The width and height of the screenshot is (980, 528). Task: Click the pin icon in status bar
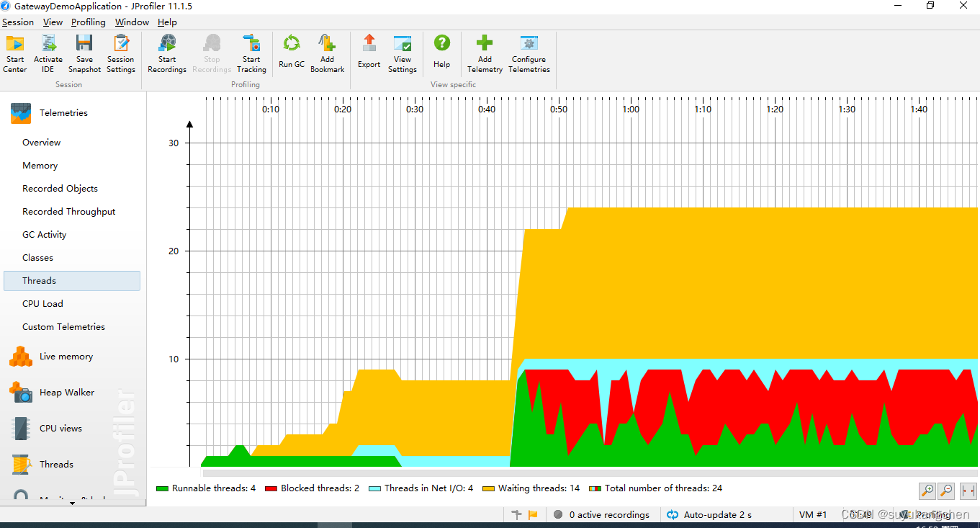click(x=516, y=514)
